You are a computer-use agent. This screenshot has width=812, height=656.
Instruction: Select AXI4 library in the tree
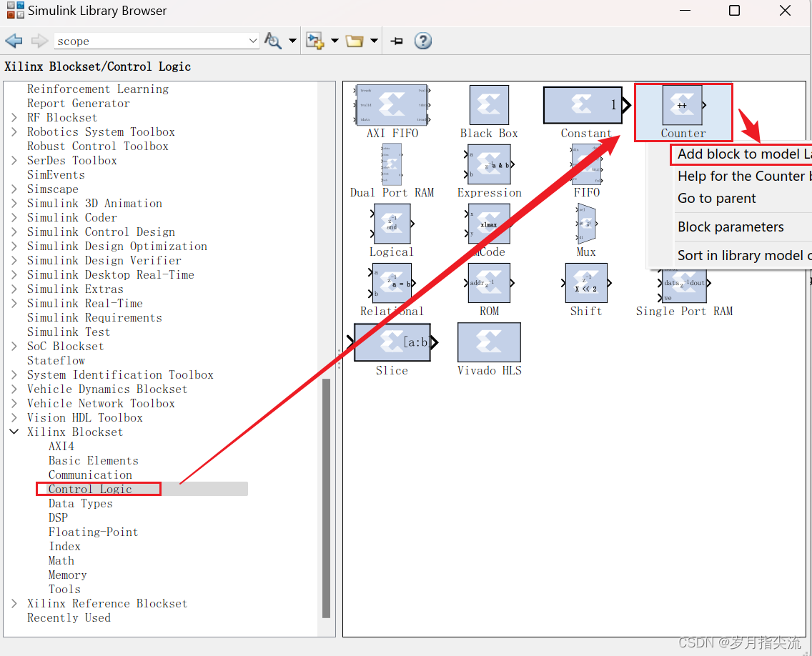(x=61, y=446)
